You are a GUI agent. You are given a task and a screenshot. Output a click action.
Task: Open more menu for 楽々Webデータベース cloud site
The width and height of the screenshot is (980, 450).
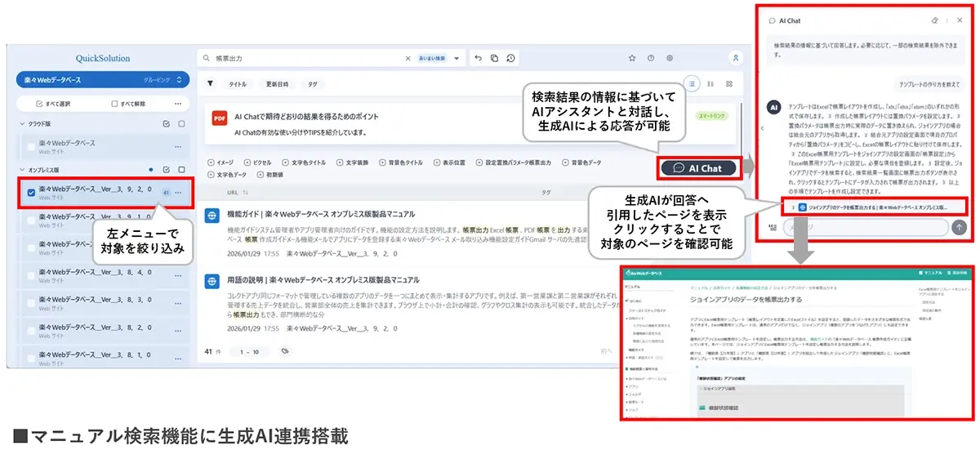(x=178, y=147)
